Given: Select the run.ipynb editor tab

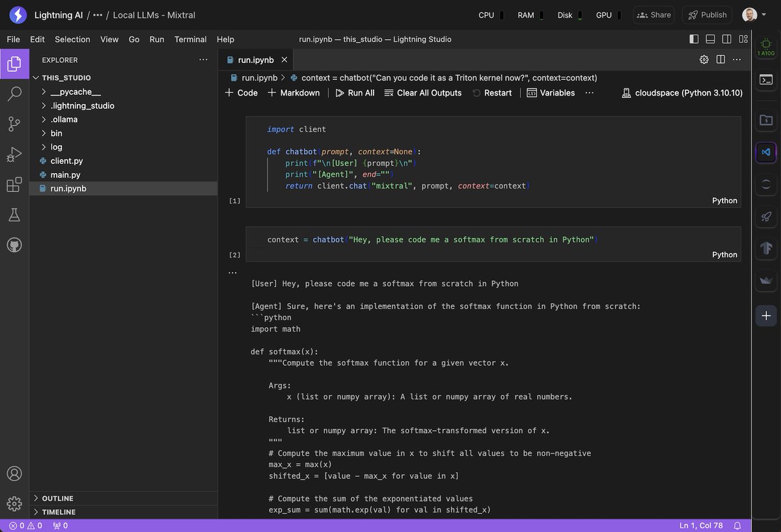Looking at the screenshot, I should tap(254, 60).
